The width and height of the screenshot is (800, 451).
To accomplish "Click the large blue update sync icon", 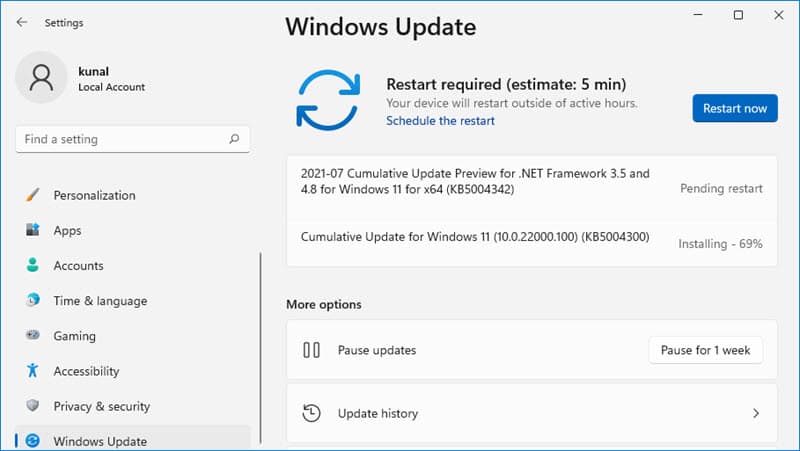I will (329, 100).
